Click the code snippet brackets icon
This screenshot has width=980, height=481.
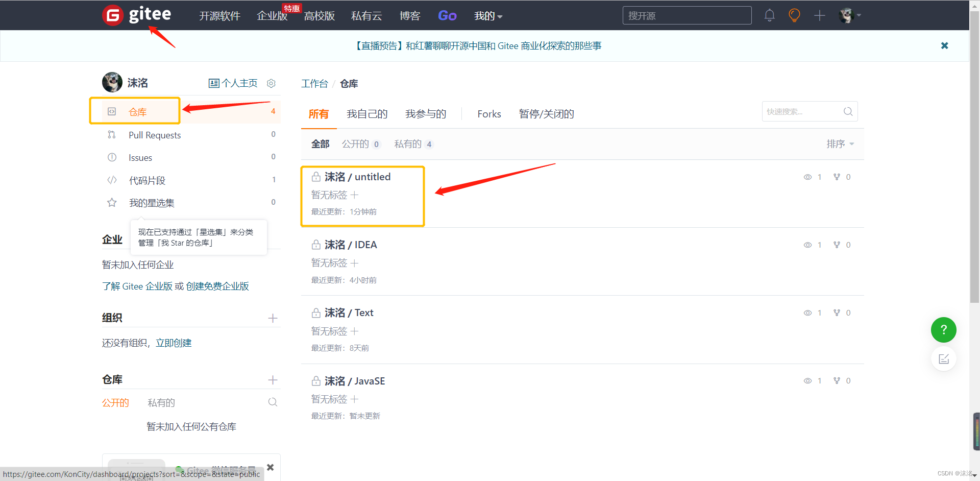[x=112, y=180]
